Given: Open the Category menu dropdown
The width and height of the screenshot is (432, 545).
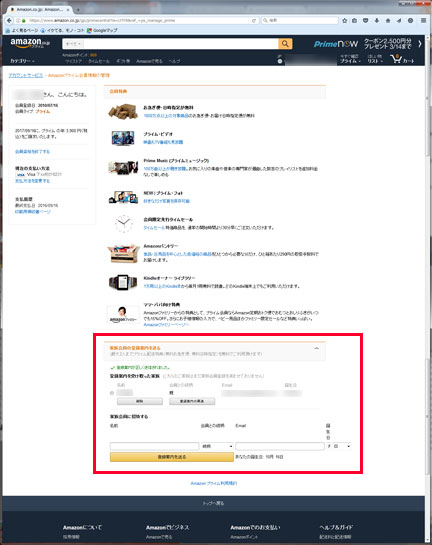Looking at the screenshot, I should pyautogui.click(x=23, y=61).
